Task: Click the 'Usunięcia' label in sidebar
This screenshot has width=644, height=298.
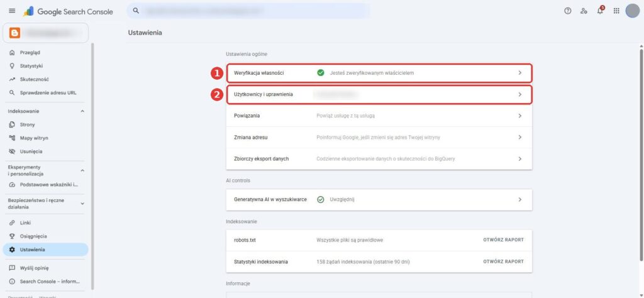Action: point(31,152)
